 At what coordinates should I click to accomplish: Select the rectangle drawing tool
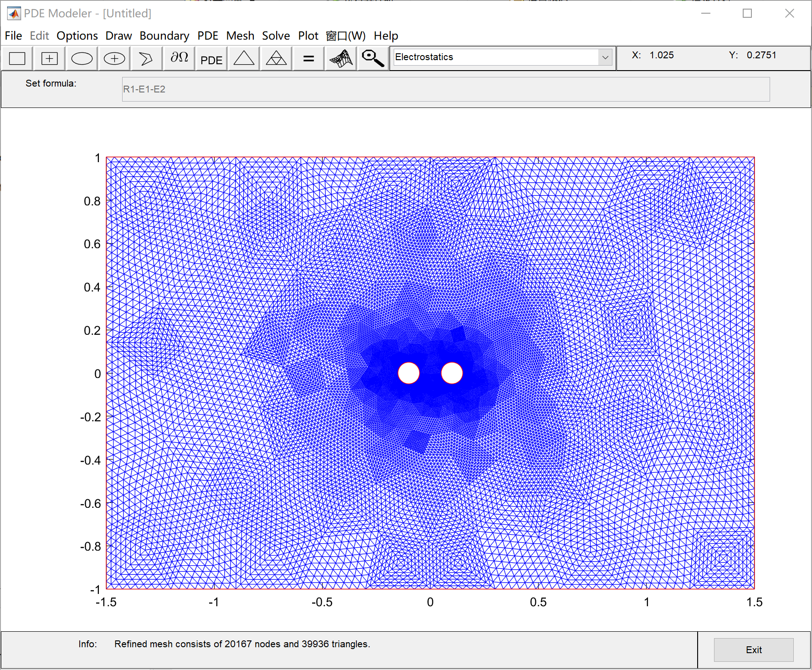[x=16, y=58]
